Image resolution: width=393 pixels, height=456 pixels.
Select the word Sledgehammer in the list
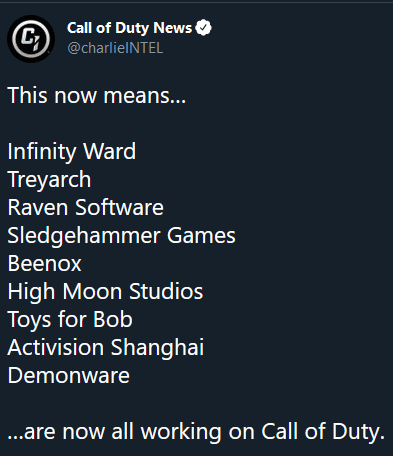point(84,236)
